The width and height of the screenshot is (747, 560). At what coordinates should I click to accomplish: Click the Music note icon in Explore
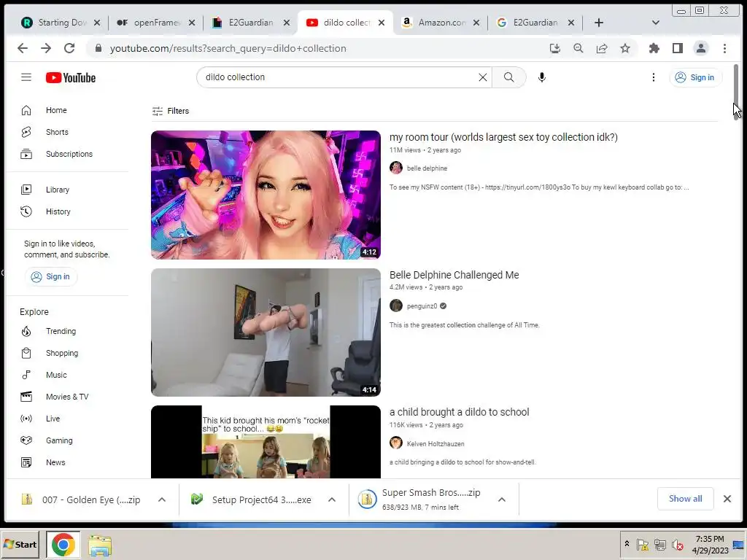click(x=26, y=375)
